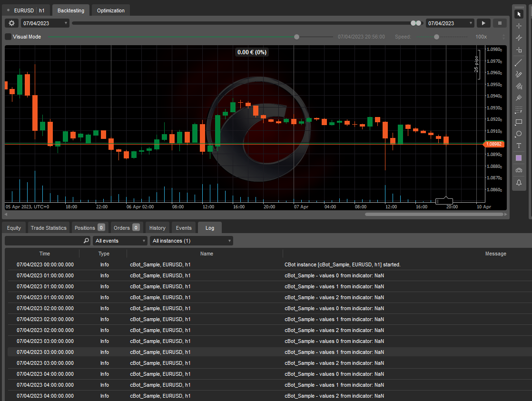The height and width of the screenshot is (401, 532).
Task: Open the Positions tab
Action: (x=89, y=228)
